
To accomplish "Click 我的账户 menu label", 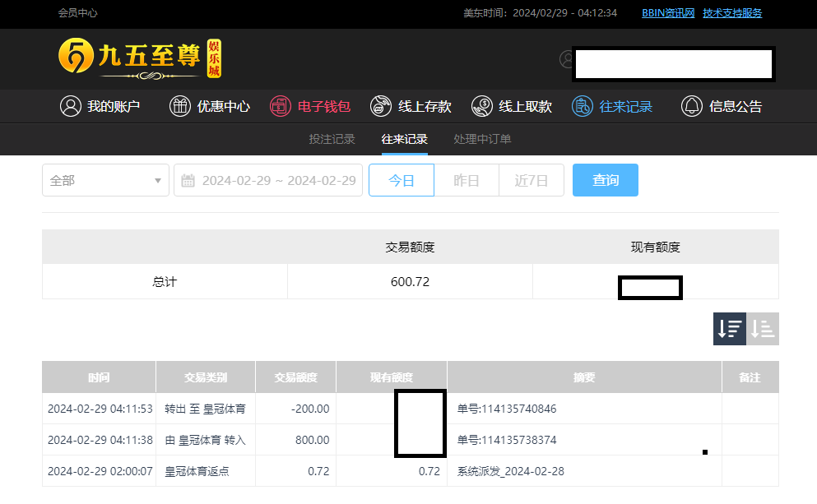I will [114, 106].
